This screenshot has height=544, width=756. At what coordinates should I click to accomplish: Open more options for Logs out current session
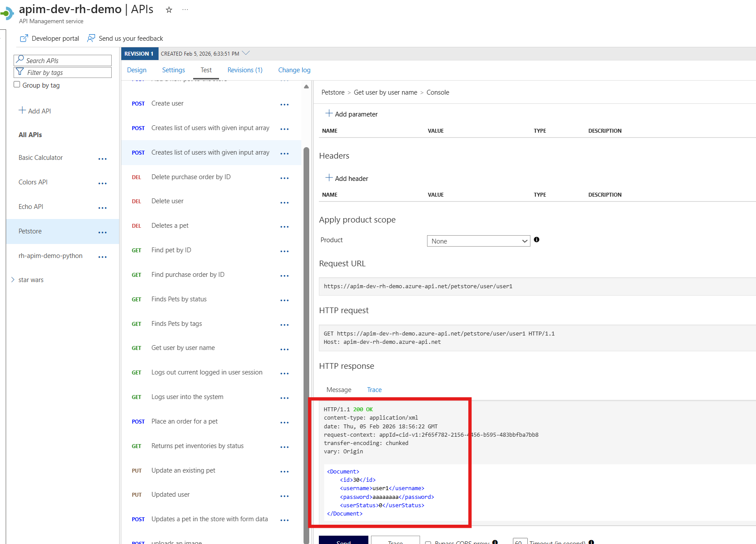[285, 374]
